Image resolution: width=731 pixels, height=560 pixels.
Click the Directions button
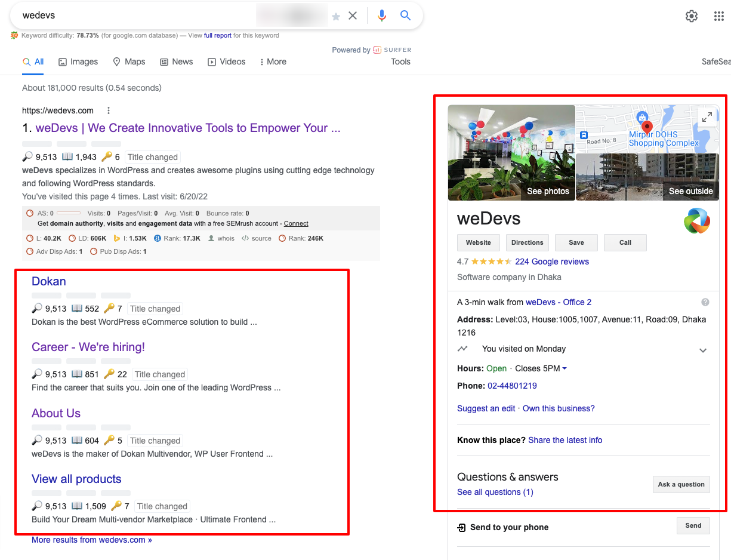(x=527, y=242)
